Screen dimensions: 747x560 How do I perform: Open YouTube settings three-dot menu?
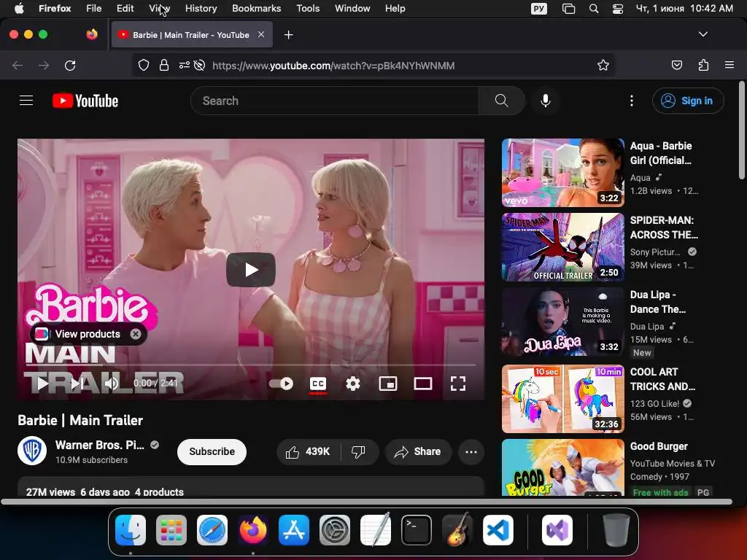[x=632, y=101]
